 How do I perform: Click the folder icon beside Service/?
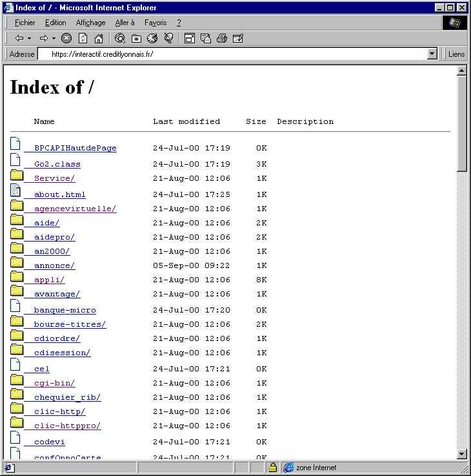click(17, 175)
